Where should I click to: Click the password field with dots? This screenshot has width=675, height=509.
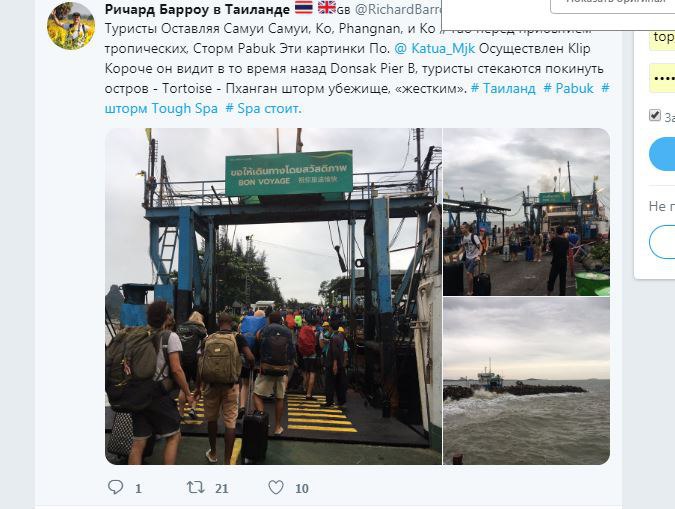(x=662, y=78)
